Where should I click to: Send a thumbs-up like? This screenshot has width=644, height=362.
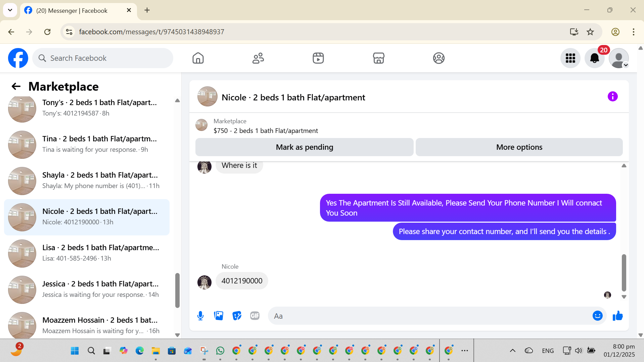tap(617, 316)
